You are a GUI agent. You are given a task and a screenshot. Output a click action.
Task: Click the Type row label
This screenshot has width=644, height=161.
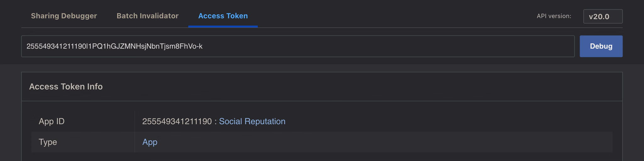click(x=48, y=142)
